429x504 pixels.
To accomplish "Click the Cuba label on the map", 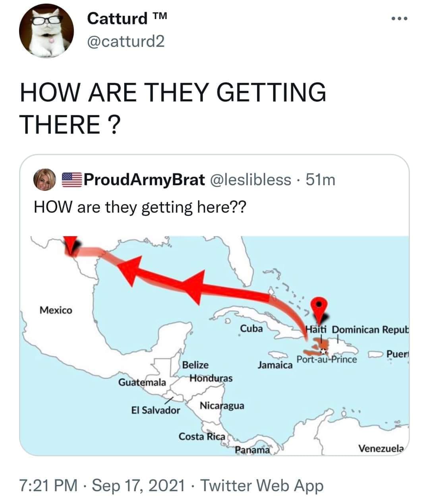I will point(251,329).
